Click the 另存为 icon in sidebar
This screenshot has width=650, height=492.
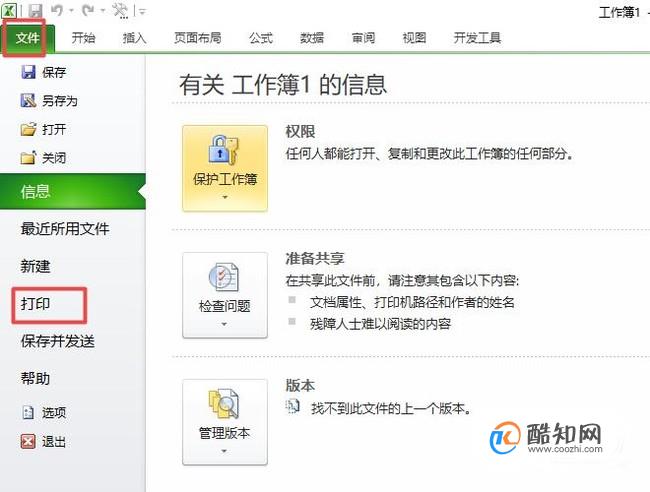tap(28, 100)
